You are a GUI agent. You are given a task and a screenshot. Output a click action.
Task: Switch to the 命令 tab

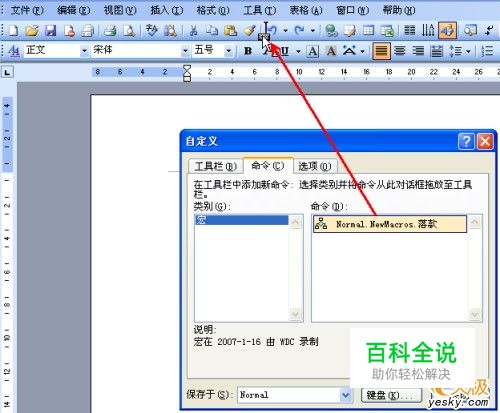click(268, 165)
